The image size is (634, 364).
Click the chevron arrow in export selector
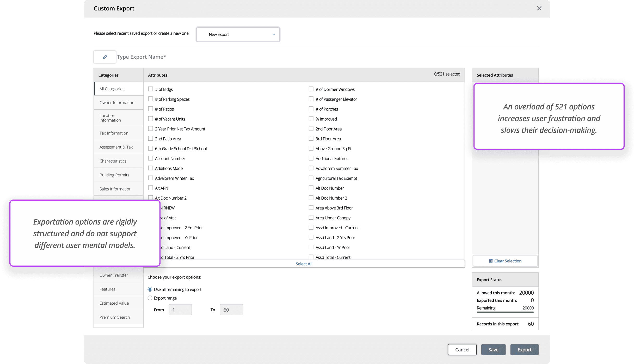pyautogui.click(x=274, y=34)
